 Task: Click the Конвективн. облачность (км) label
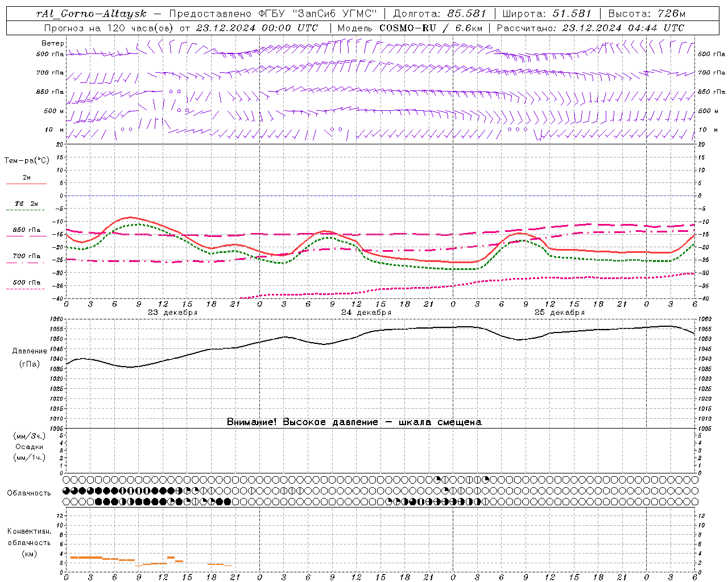pyautogui.click(x=30, y=542)
